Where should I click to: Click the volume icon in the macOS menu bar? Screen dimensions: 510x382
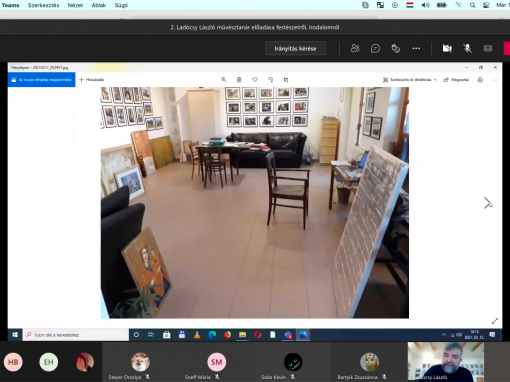tap(425, 5)
